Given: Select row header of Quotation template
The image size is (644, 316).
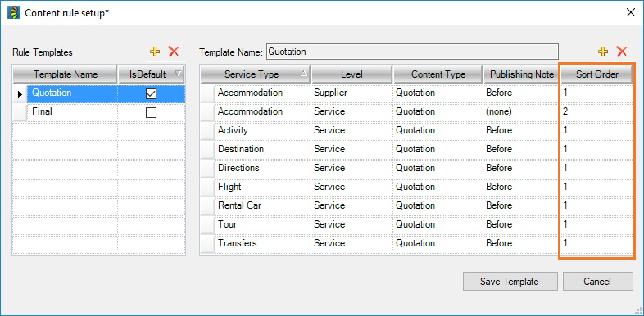Looking at the screenshot, I should 20,93.
